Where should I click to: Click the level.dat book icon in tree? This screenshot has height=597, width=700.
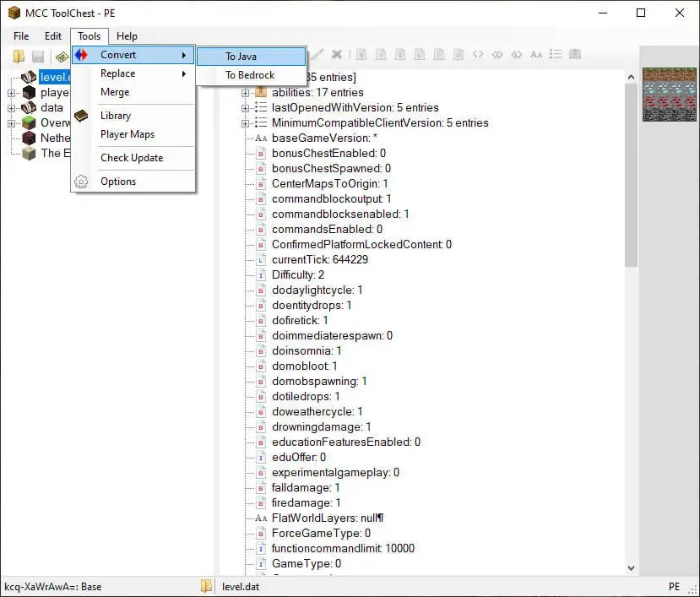click(x=29, y=77)
